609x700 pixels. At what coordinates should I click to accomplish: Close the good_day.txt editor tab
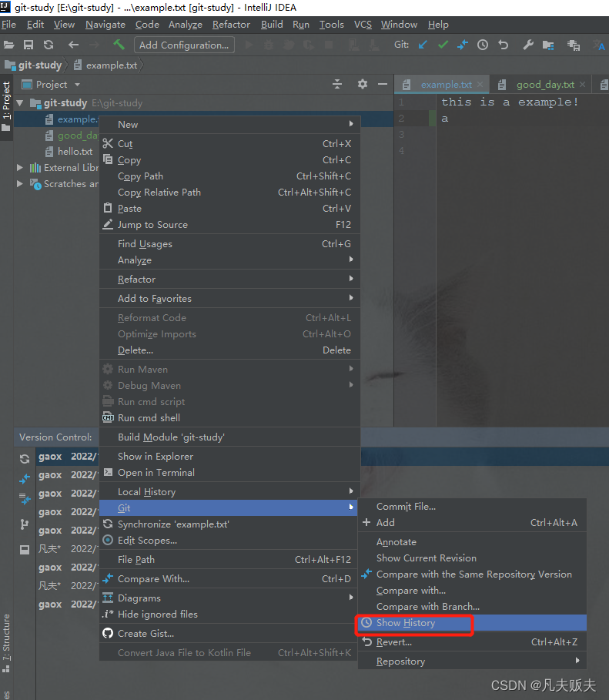[582, 85]
